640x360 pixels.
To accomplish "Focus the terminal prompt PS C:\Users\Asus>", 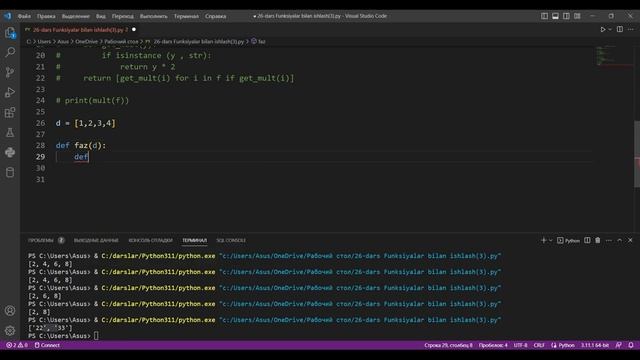I will [60, 336].
